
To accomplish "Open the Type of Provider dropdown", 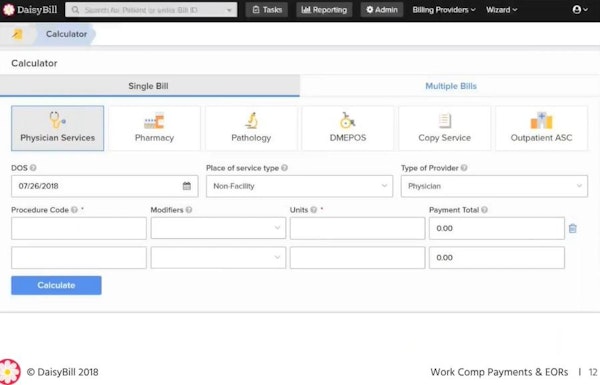I will point(494,186).
